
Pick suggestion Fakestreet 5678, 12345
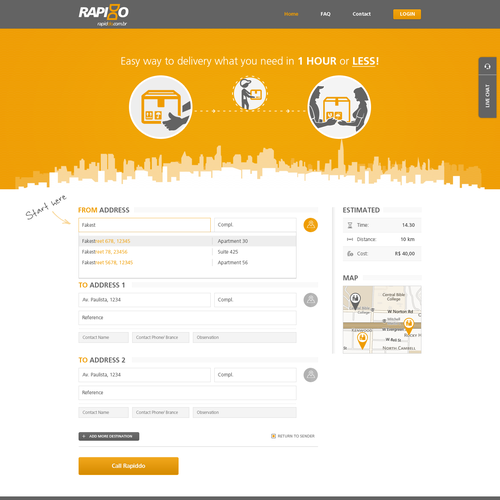point(187,263)
